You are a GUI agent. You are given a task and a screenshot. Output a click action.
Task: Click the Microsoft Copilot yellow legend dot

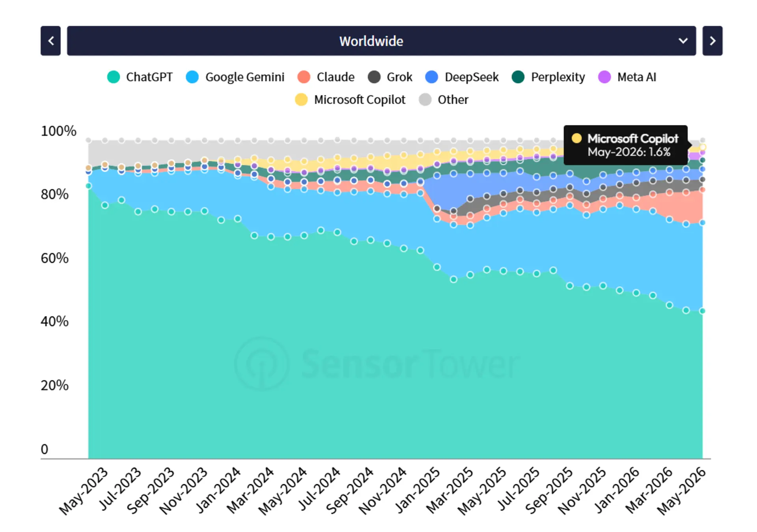(301, 100)
